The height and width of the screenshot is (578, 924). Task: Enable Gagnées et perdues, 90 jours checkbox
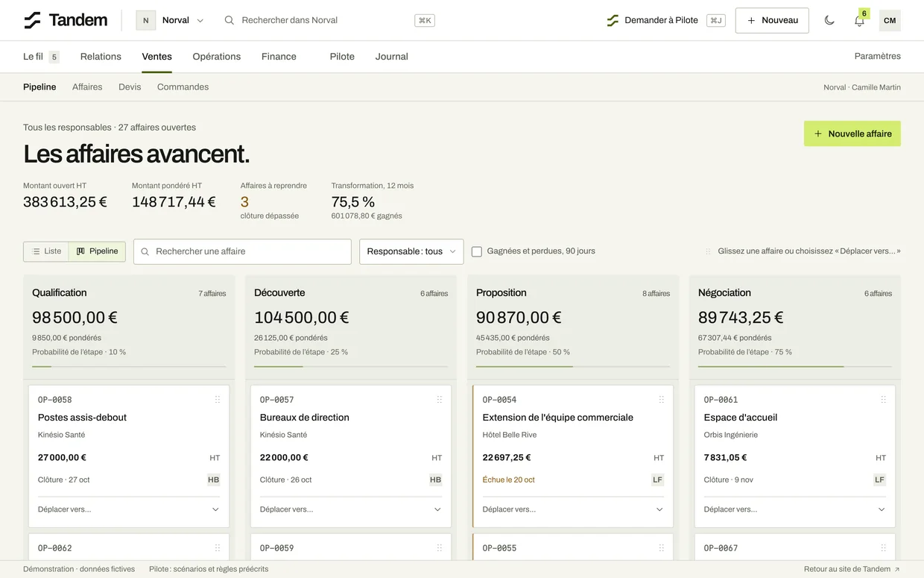pos(477,251)
